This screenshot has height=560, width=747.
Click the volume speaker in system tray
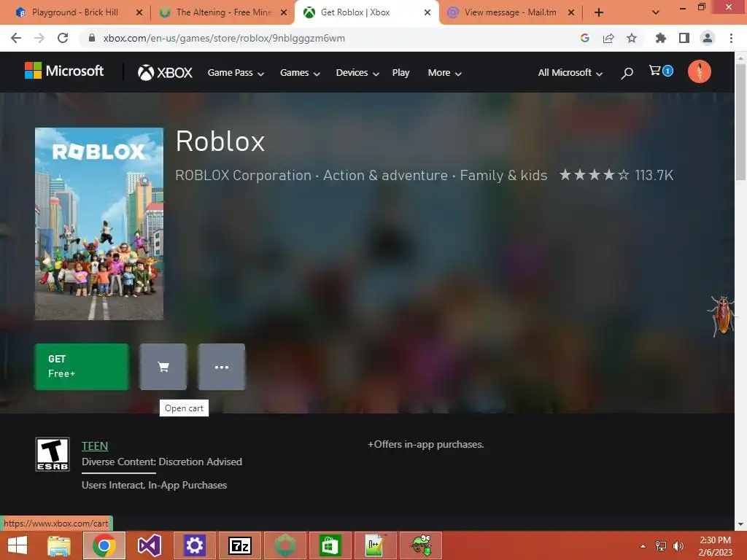678,545
